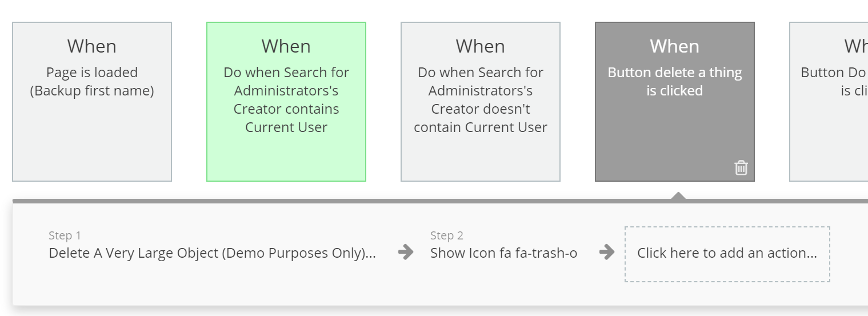Click empty area of actions panel
Image resolution: width=868 pixels, height=316 pixels.
pyautogui.click(x=229, y=286)
